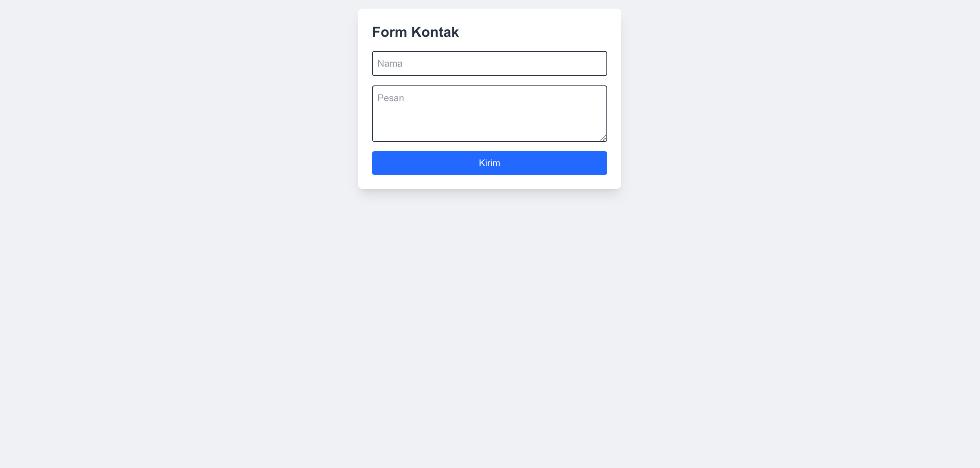Click the Form Kontak heading
Screen dimensions: 980x468
tap(416, 32)
